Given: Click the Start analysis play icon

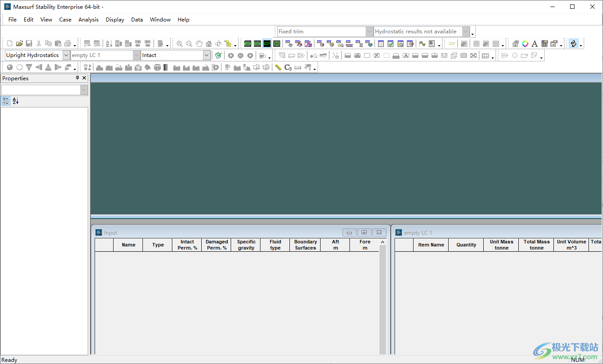Looking at the screenshot, I should (x=231, y=55).
